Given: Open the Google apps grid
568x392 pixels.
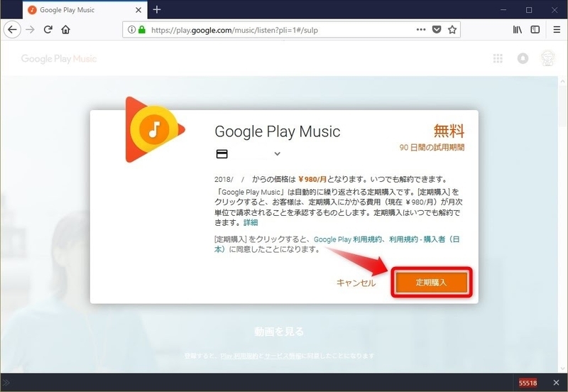Looking at the screenshot, I should click(498, 58).
